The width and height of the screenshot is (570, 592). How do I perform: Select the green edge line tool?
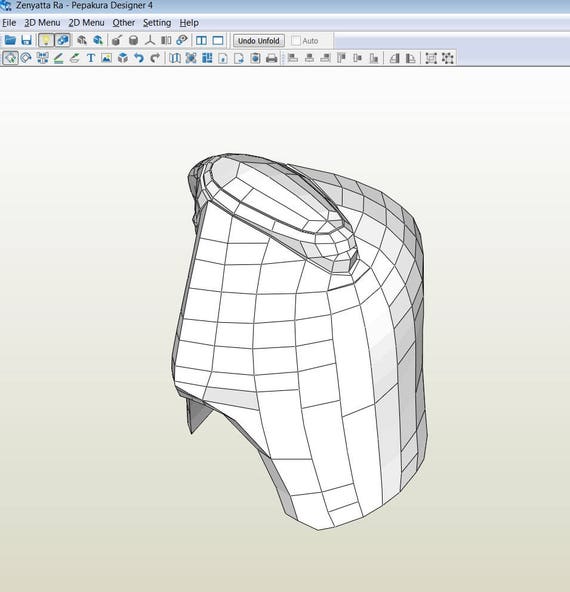(59, 58)
